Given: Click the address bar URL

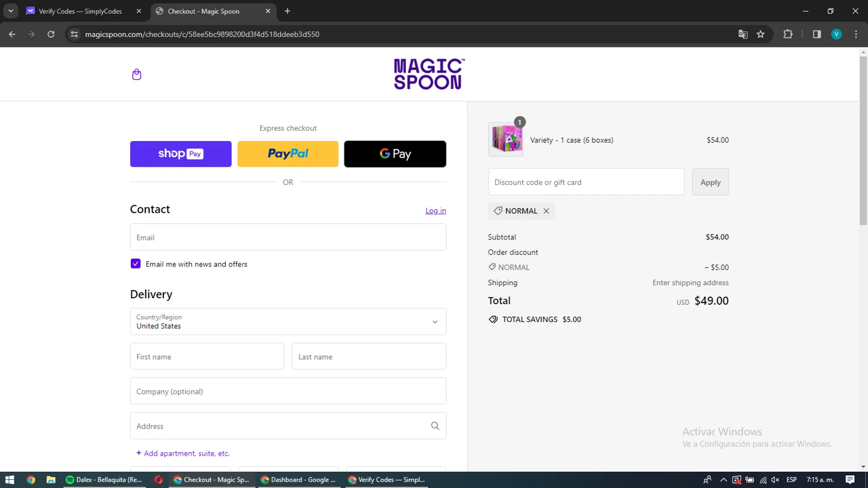Looking at the screenshot, I should pyautogui.click(x=202, y=34).
